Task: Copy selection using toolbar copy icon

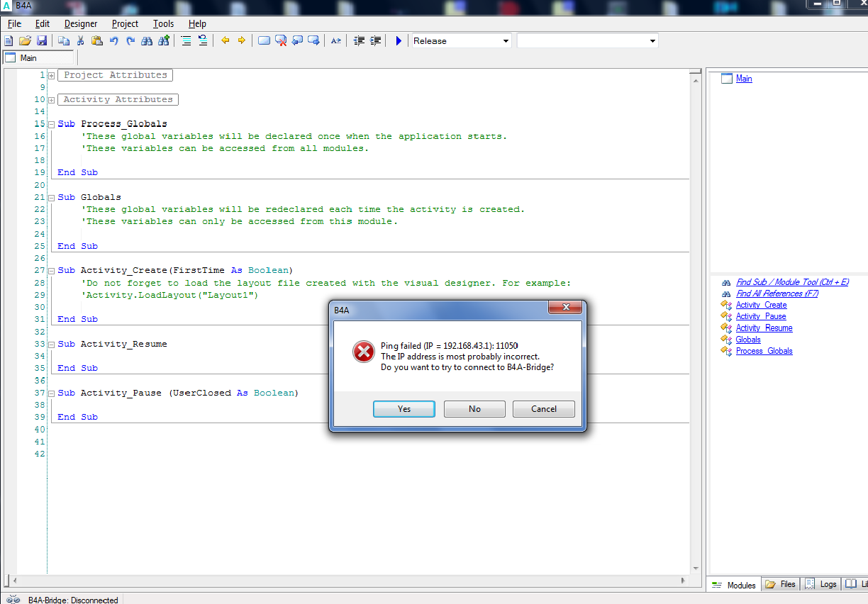Action: (x=64, y=41)
